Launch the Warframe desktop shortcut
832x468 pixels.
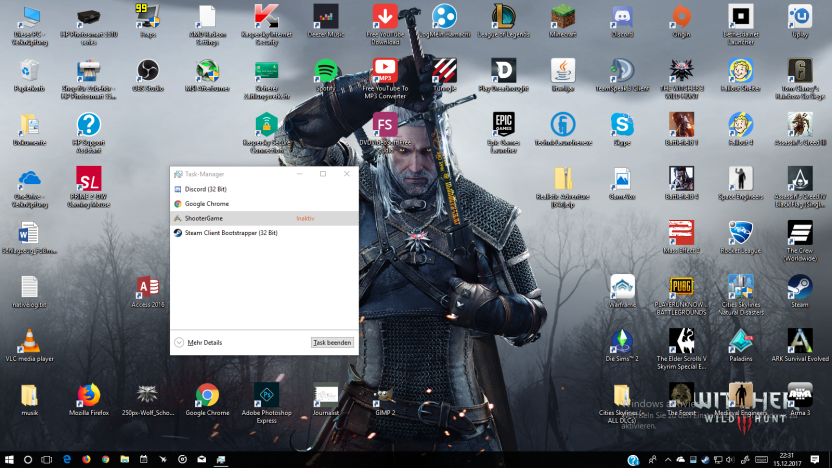[x=622, y=287]
